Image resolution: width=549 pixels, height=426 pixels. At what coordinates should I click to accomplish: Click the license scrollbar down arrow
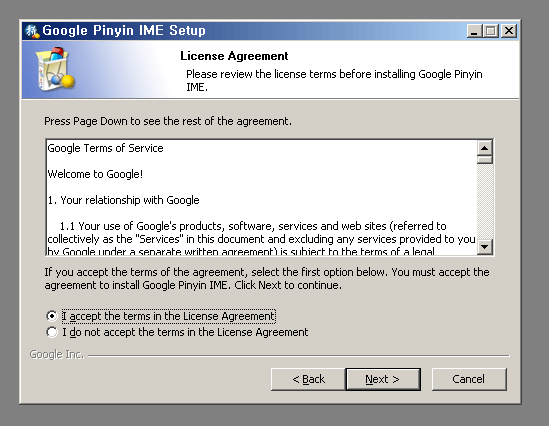(485, 247)
